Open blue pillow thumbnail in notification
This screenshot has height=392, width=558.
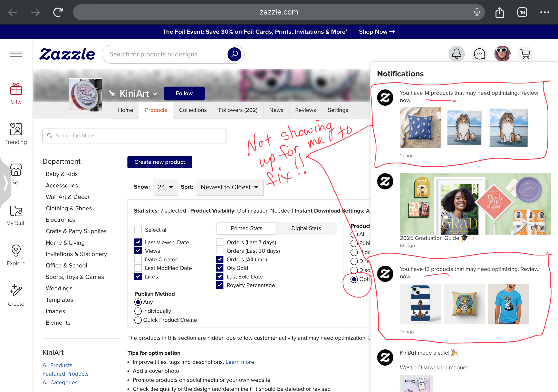(420, 128)
